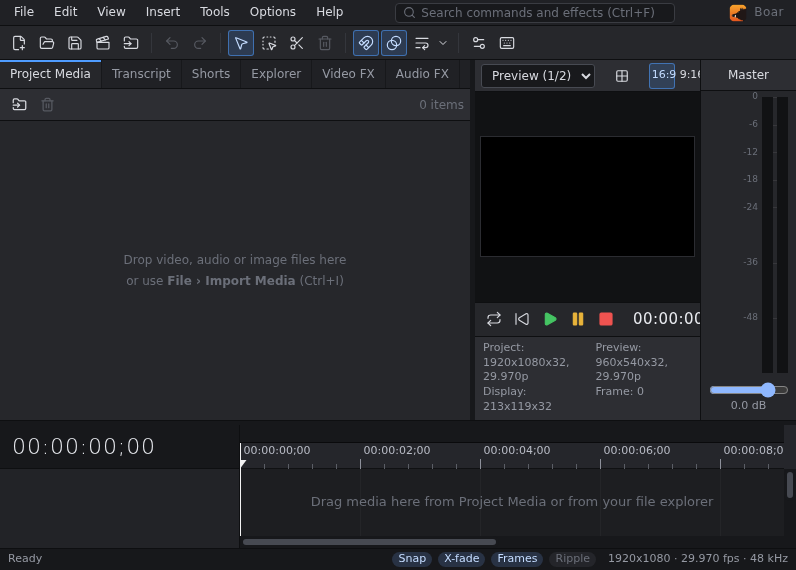Switch to the Project Media tab
Screen dimensions: 796x570
(x=50, y=74)
